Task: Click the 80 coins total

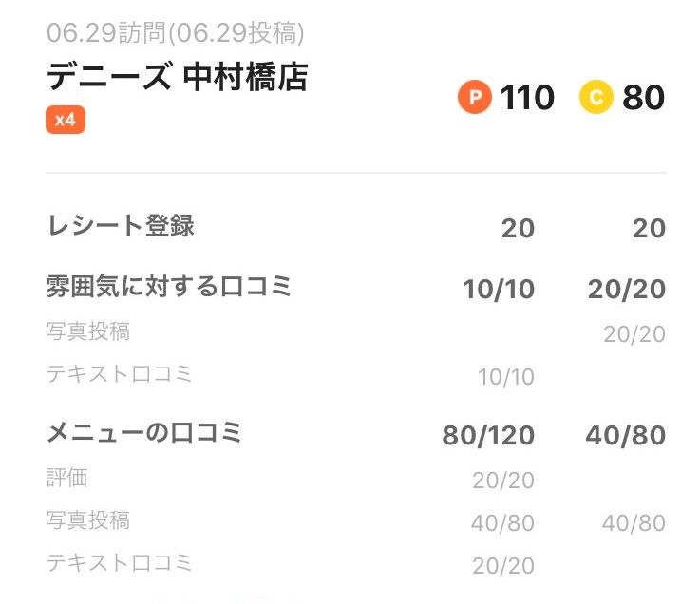Action: point(643,98)
